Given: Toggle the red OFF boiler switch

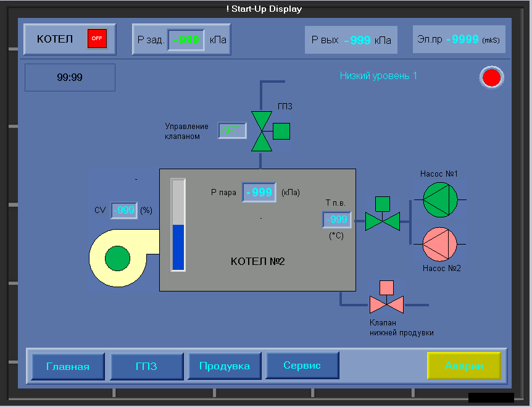Looking at the screenshot, I should click(x=97, y=39).
